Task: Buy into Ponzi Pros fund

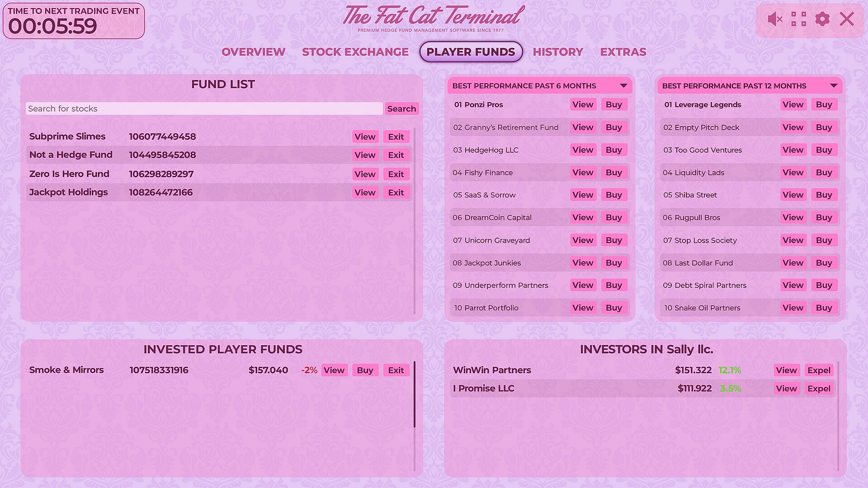Action: tap(613, 105)
